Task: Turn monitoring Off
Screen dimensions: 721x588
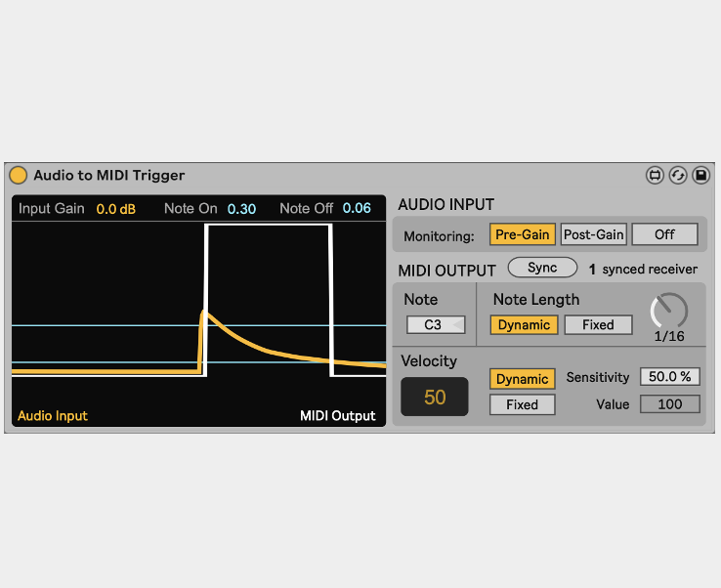Action: tap(664, 234)
